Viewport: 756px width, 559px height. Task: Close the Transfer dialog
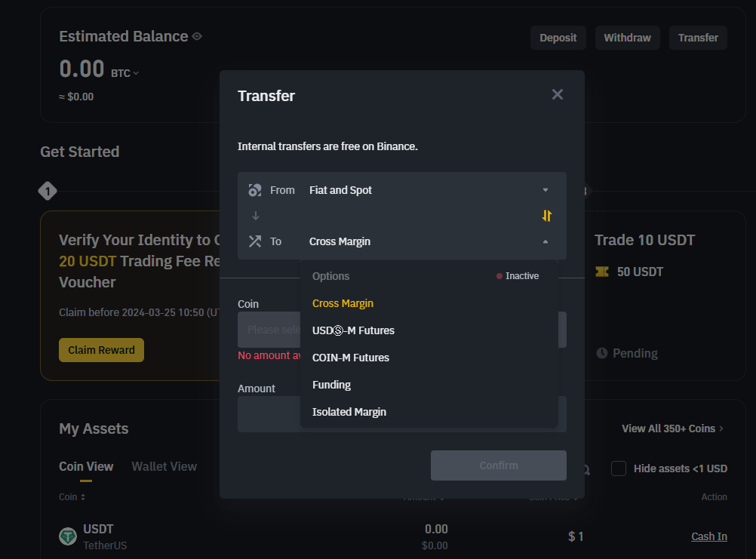pyautogui.click(x=558, y=94)
